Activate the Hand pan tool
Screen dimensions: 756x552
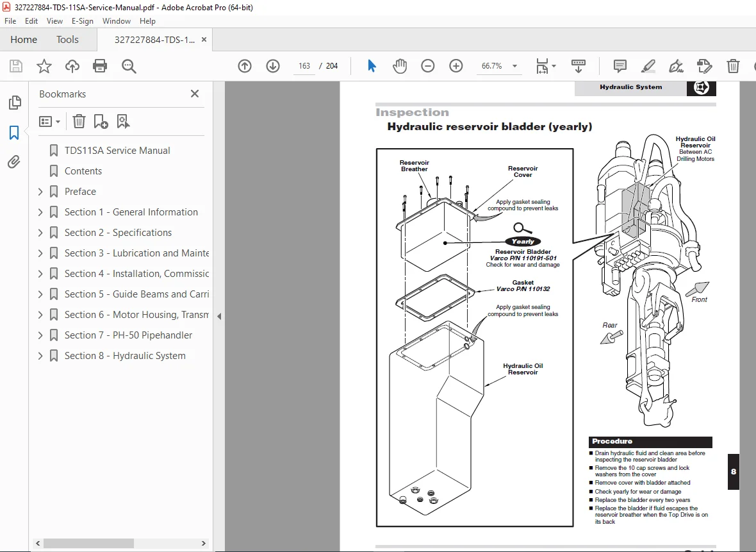400,65
